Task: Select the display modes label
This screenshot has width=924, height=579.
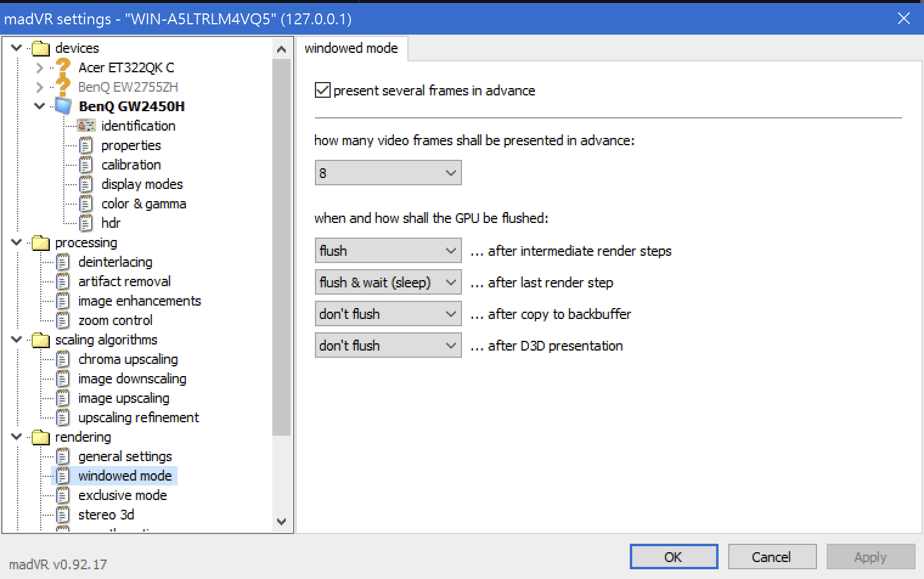Action: (x=142, y=184)
